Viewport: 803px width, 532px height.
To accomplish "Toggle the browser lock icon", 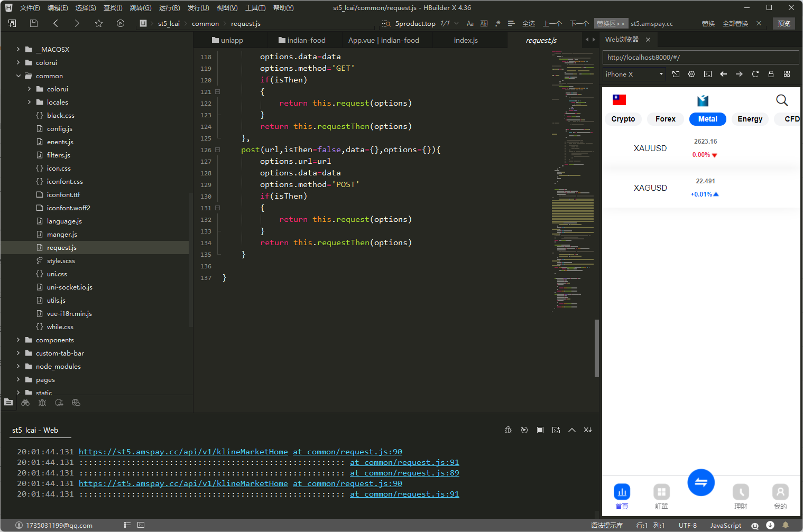I will (x=771, y=74).
